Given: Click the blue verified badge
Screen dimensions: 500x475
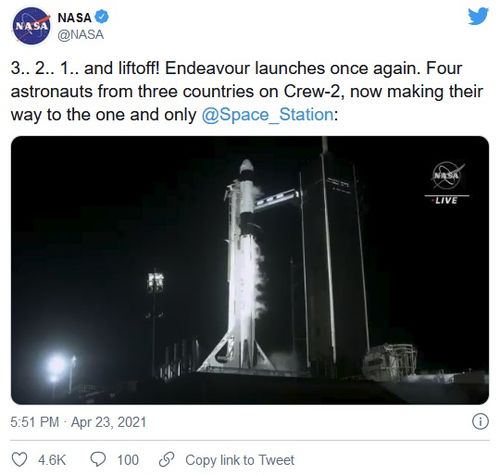Looking at the screenshot, I should click(x=102, y=17).
